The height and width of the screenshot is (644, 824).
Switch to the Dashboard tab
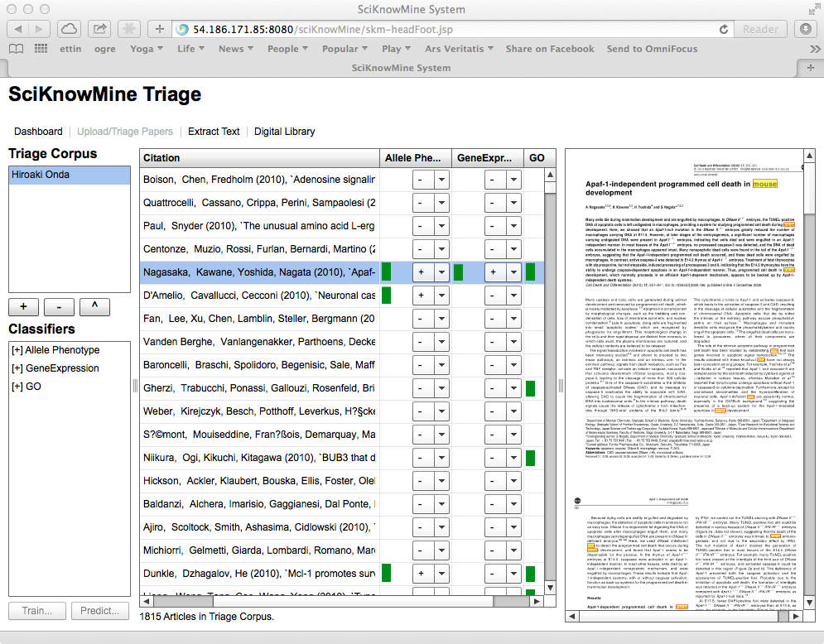click(x=38, y=132)
